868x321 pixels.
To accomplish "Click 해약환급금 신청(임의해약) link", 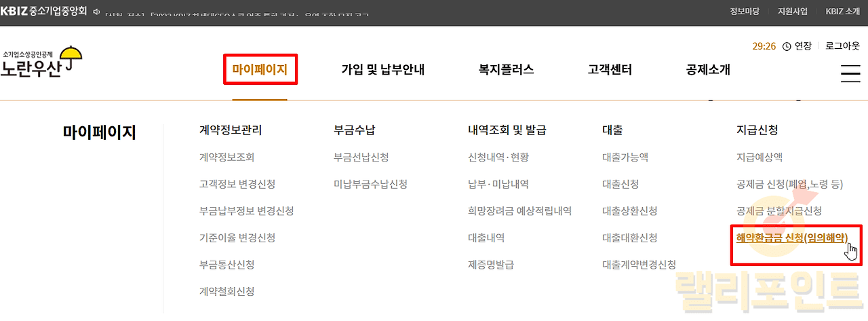I will pos(791,238).
